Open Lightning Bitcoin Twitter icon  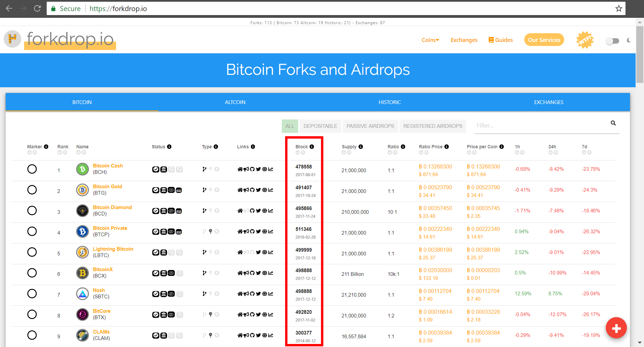point(258,252)
